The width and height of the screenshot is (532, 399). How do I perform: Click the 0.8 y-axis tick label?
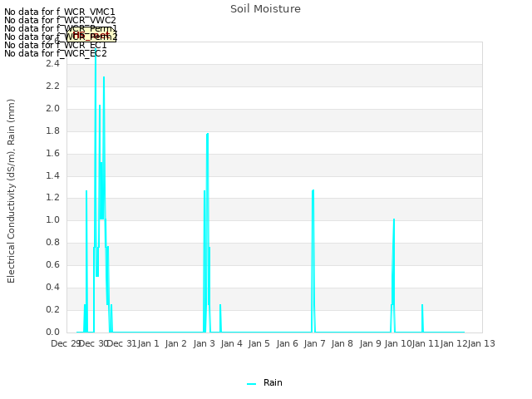coord(52,242)
